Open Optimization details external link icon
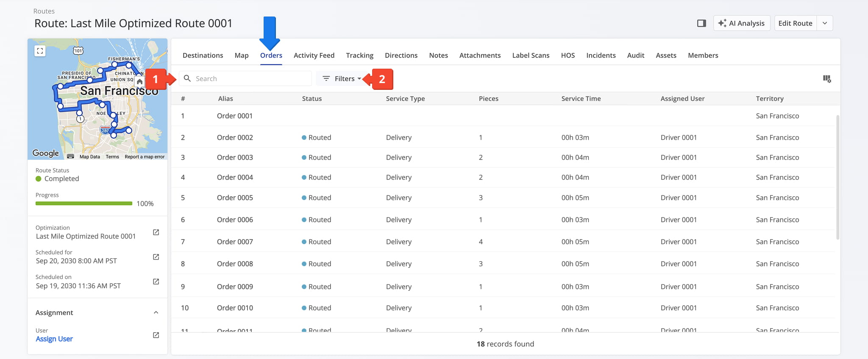 click(156, 232)
